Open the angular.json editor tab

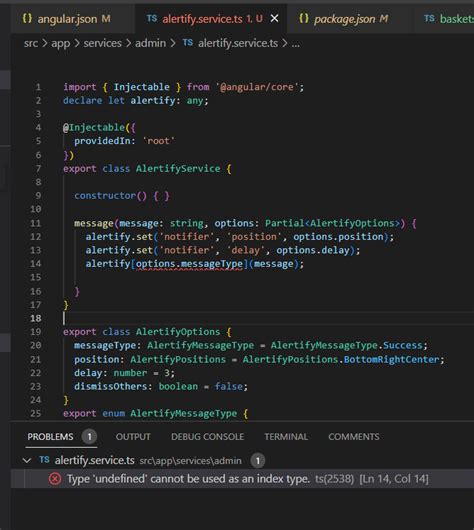(72, 19)
